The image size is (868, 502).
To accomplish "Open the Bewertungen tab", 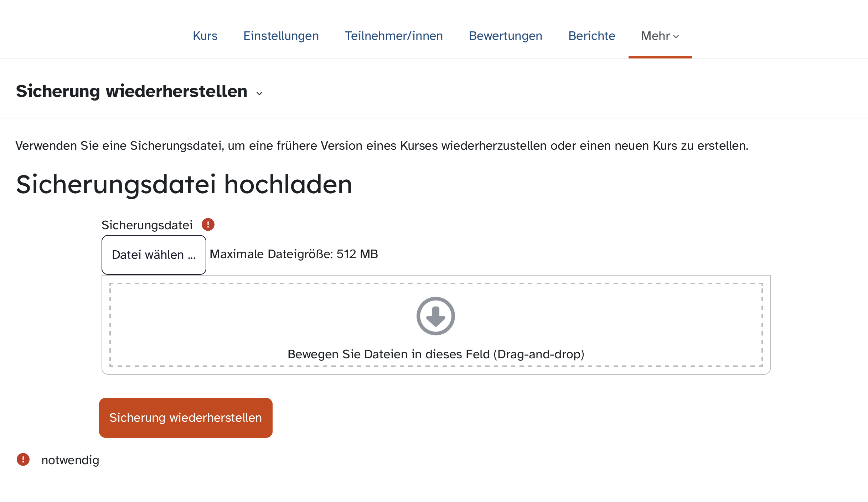I will (x=505, y=36).
